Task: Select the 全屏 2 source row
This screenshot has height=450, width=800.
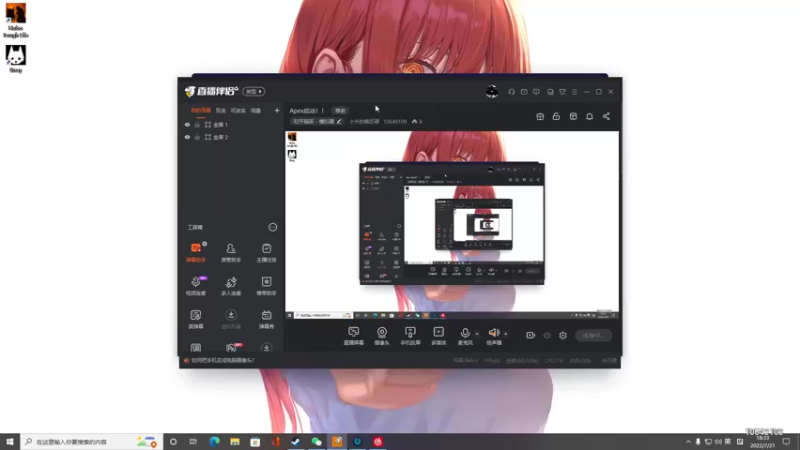Action: pyautogui.click(x=232, y=137)
